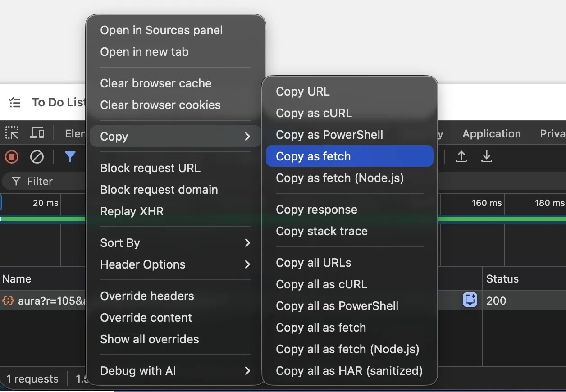
Task: Export HAR file via download icon
Action: pyautogui.click(x=487, y=157)
